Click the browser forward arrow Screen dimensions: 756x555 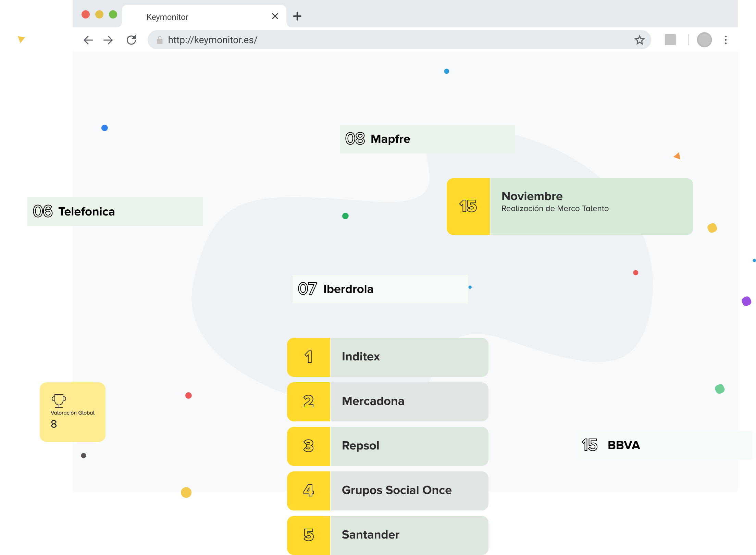pos(108,40)
